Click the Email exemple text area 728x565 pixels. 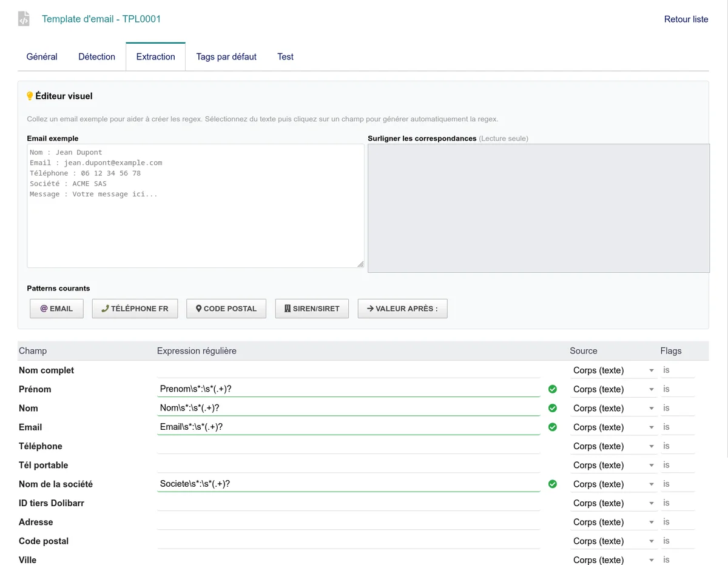(195, 206)
